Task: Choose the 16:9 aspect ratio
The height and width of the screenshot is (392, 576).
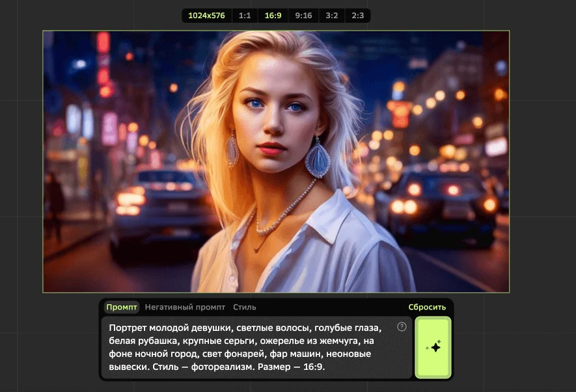Action: [273, 16]
